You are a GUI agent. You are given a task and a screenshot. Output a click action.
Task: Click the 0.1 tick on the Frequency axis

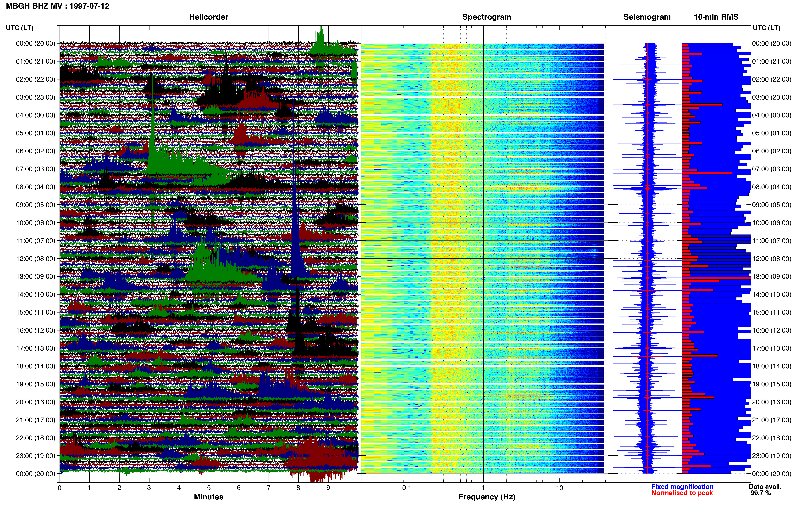pos(407,488)
